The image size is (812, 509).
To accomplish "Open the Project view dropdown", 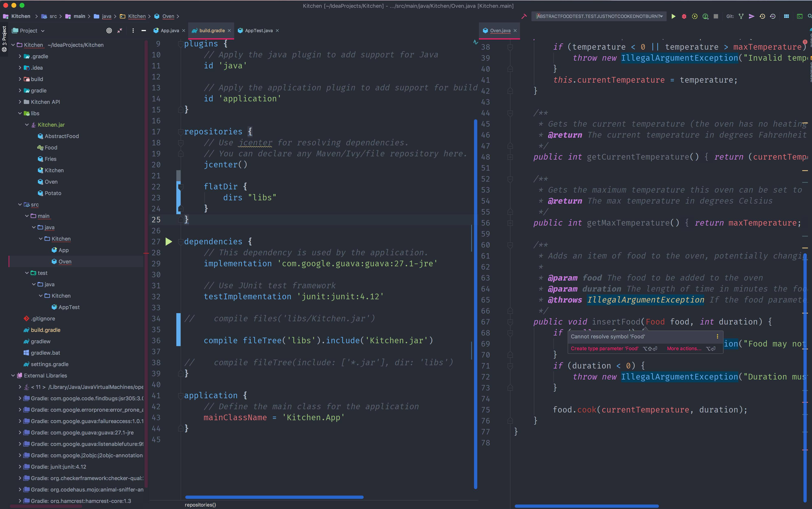I will tap(28, 31).
